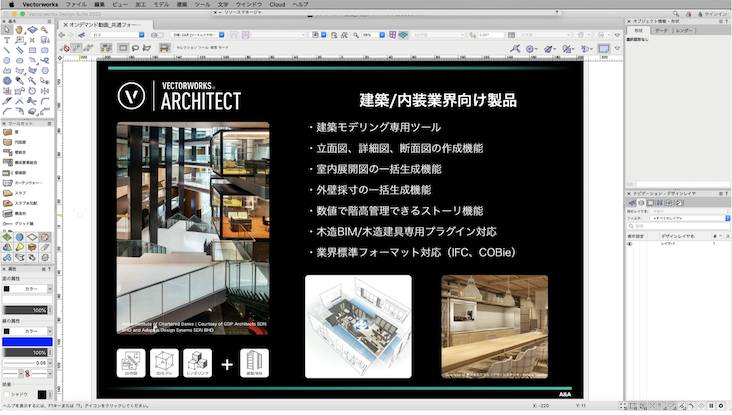This screenshot has width=732, height=415.
Task: Choose the Double Line tool
Action: click(x=19, y=50)
